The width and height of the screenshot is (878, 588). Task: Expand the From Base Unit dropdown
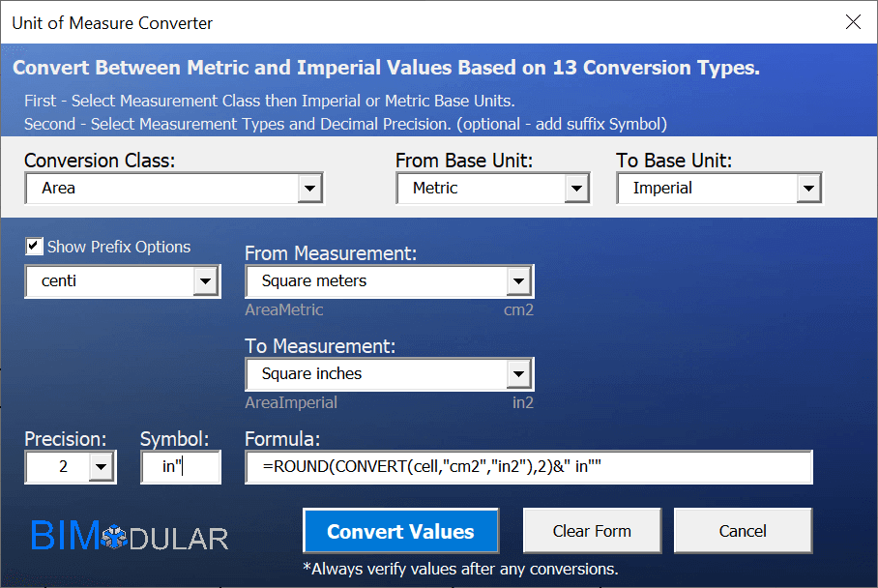click(576, 189)
